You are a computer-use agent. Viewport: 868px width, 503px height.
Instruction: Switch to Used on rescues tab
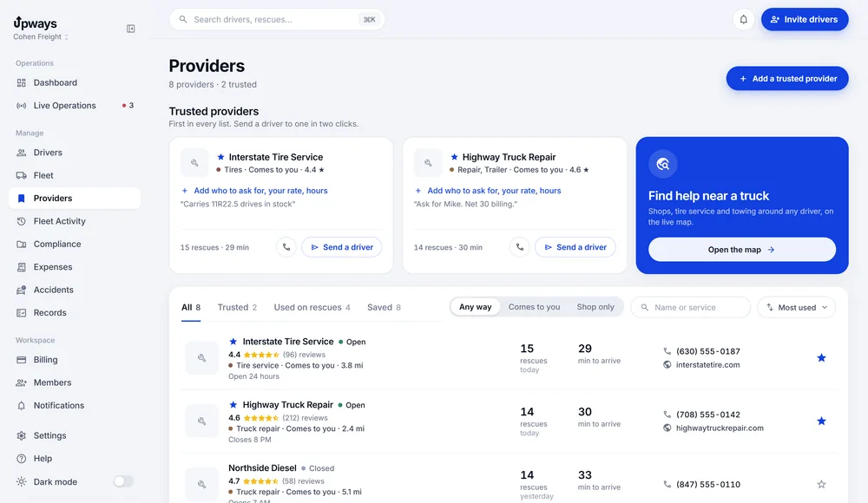pos(312,307)
